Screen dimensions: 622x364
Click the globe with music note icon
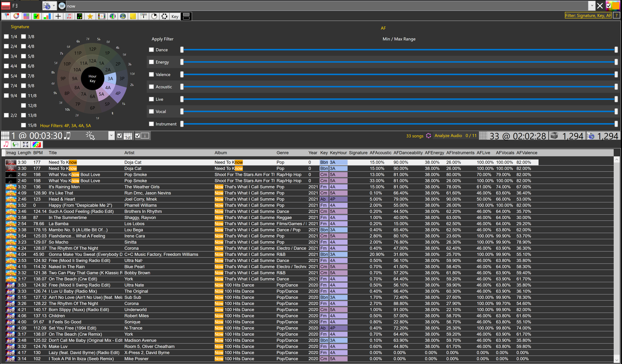point(123,16)
